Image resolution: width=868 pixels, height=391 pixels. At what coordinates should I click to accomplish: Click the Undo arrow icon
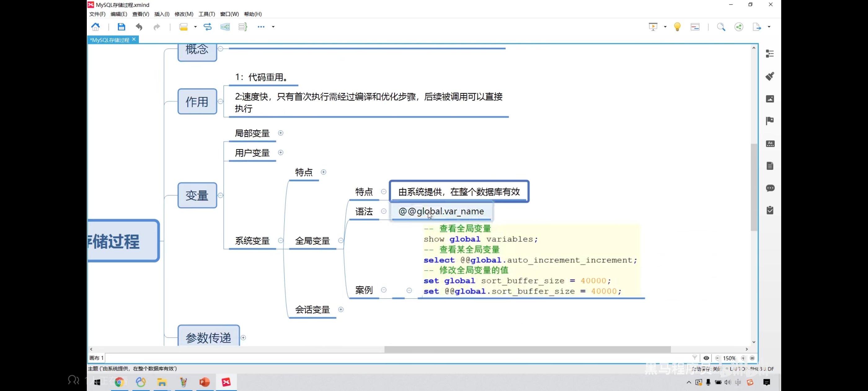click(139, 27)
